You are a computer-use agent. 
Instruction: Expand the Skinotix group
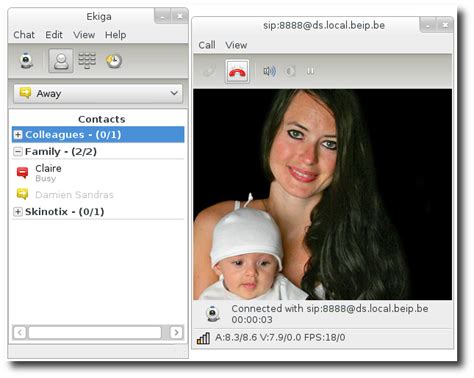tap(18, 212)
